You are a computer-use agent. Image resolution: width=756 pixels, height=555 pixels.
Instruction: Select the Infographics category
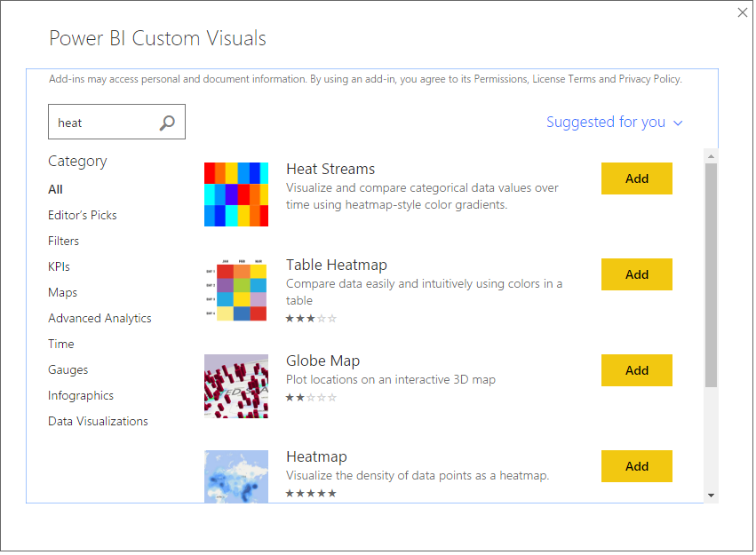pyautogui.click(x=81, y=395)
